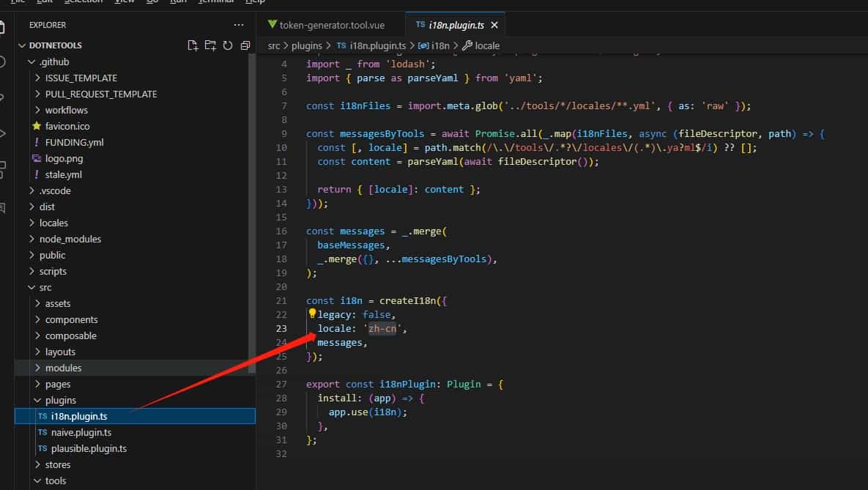Collapse all folders in Explorer
This screenshot has height=490, width=868.
pos(245,45)
